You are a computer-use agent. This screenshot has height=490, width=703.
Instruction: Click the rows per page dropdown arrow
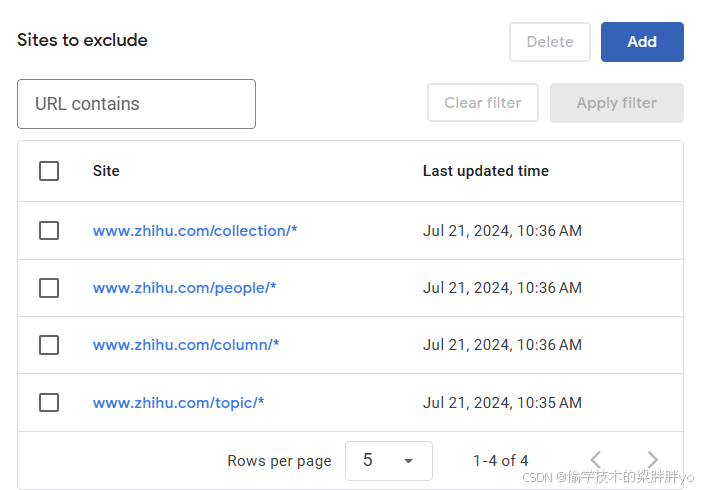pos(408,461)
